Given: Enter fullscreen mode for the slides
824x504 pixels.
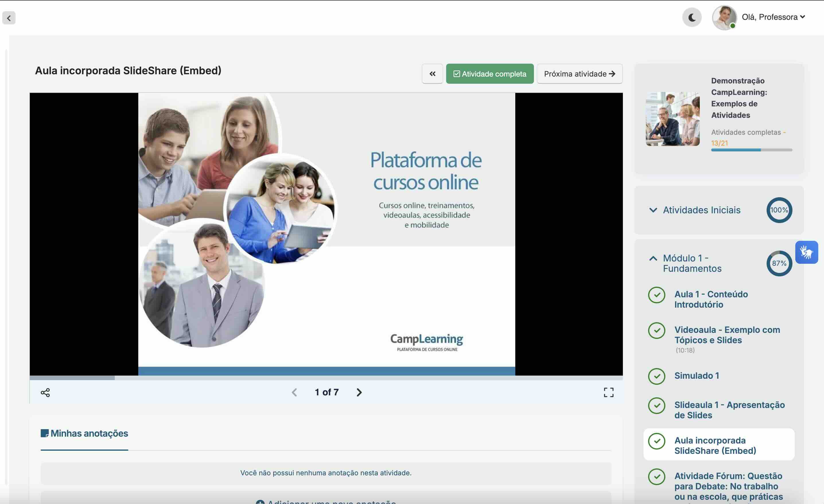Looking at the screenshot, I should tap(609, 392).
